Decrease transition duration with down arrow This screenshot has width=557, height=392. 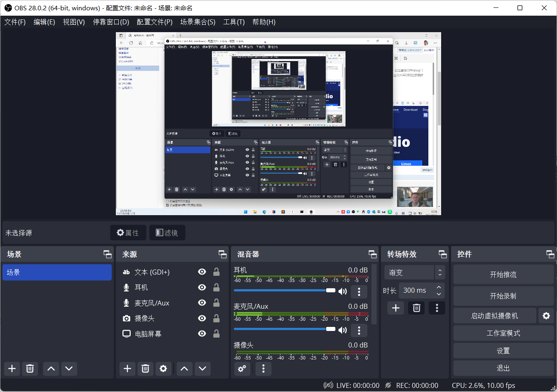tap(439, 294)
